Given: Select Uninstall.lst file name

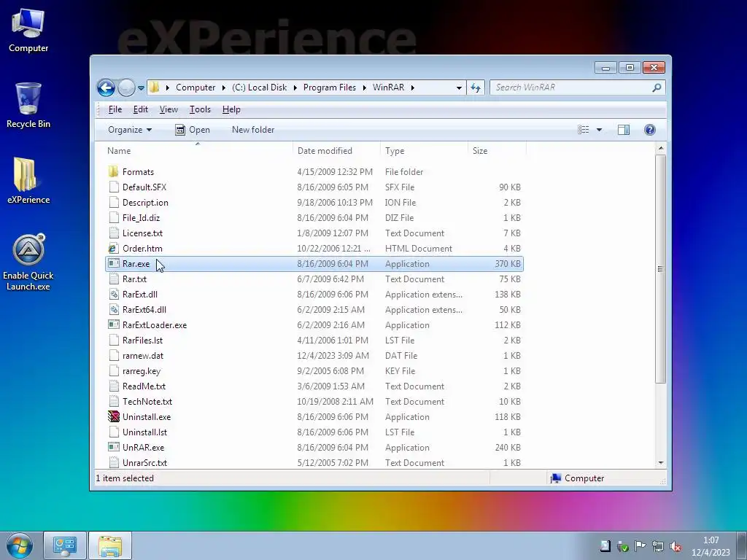Looking at the screenshot, I should click(145, 432).
